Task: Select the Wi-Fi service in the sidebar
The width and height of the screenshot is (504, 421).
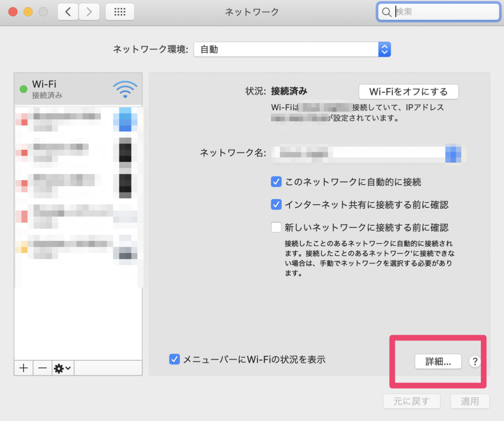Action: tap(79, 89)
